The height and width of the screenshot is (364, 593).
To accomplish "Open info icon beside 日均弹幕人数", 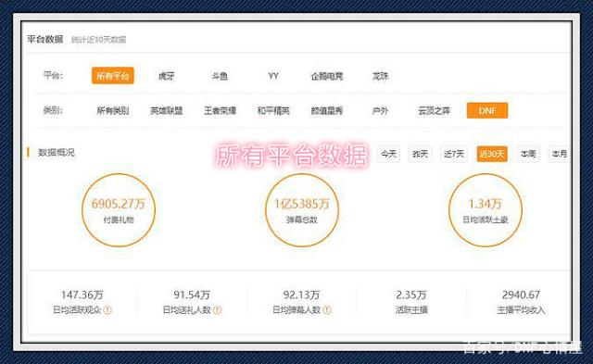I will click(x=327, y=310).
